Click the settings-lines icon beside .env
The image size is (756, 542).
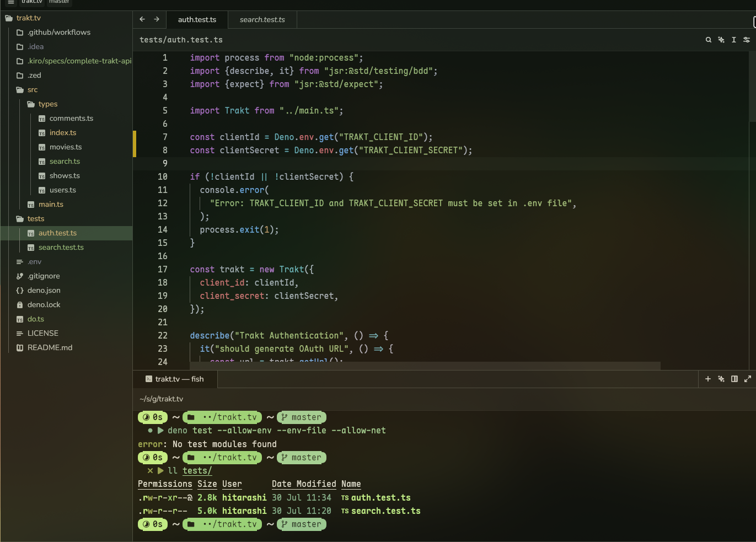pos(20,262)
